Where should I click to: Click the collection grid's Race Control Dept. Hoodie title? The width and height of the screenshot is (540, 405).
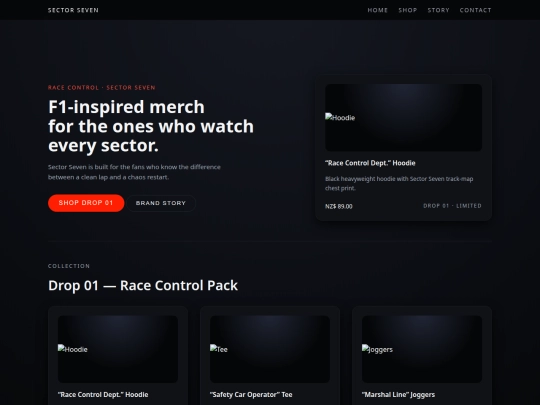[103, 395]
